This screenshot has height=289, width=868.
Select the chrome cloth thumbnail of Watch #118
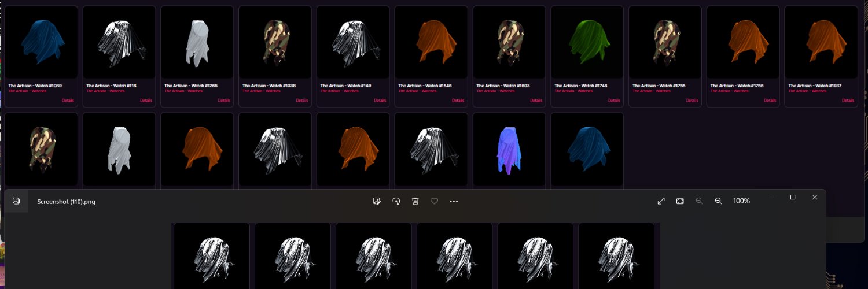point(120,42)
